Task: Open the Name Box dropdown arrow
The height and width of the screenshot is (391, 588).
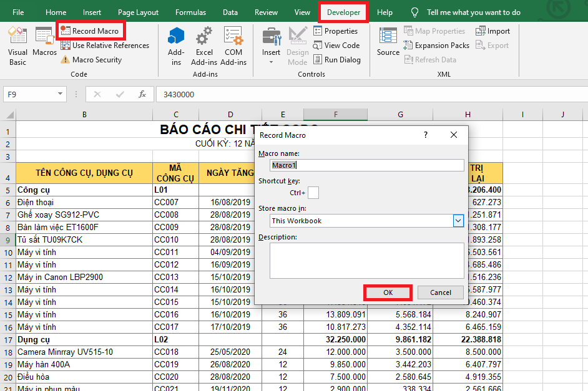Action: point(61,94)
